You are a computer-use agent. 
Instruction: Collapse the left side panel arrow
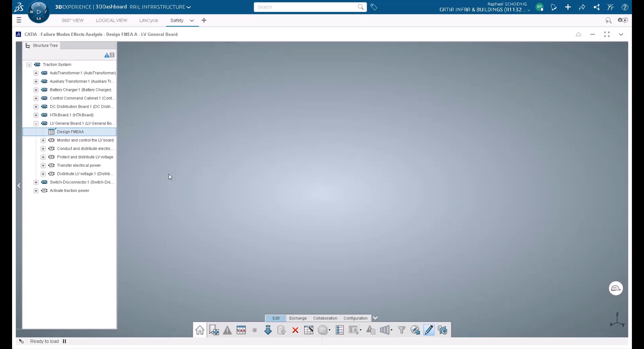coord(19,186)
